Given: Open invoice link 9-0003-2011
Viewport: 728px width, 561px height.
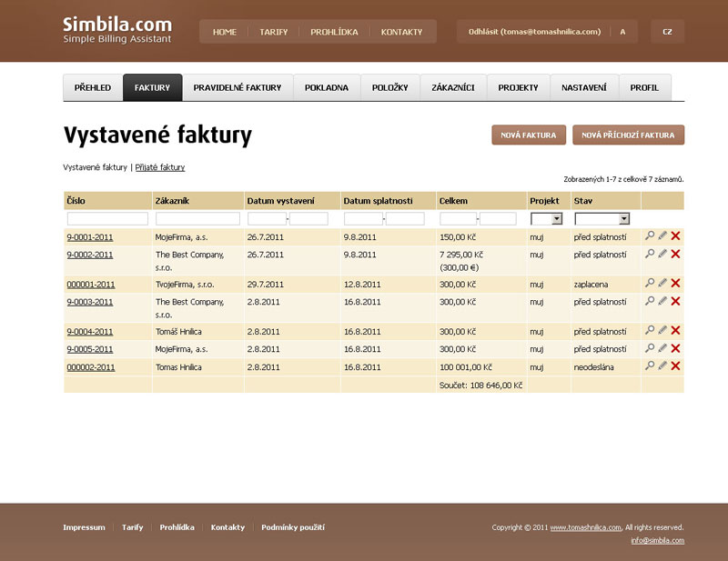Looking at the screenshot, I should [x=90, y=302].
